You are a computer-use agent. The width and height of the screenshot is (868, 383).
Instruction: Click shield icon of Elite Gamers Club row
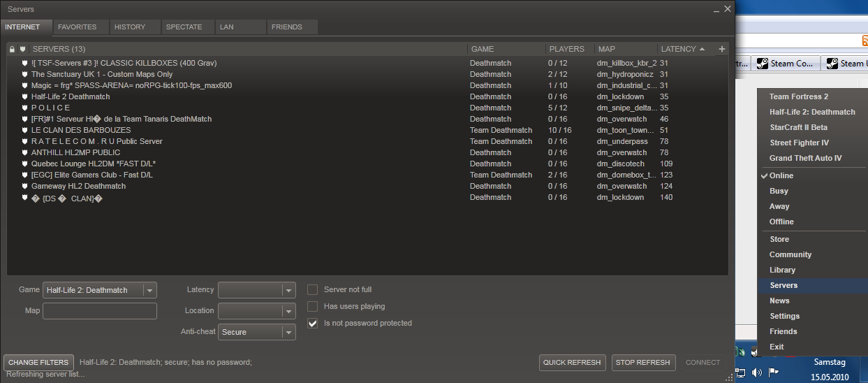point(24,175)
